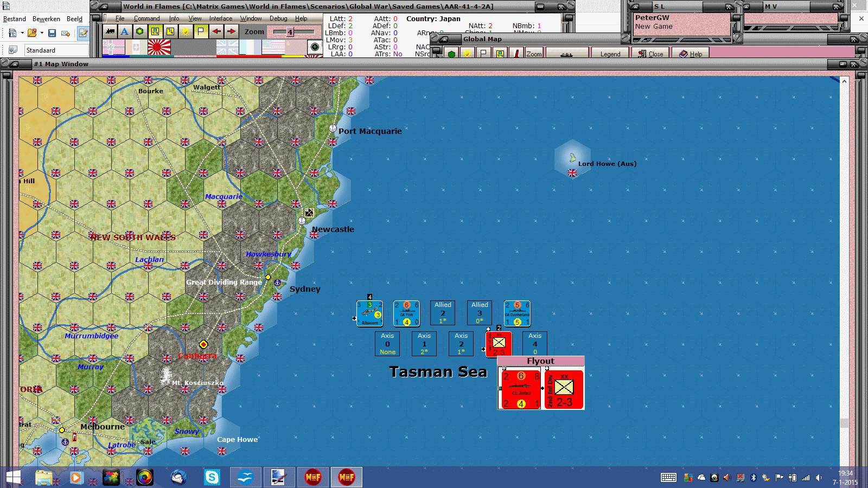Image resolution: width=868 pixels, height=488 pixels.
Task: Toggle the edit document mode button
Action: [x=83, y=33]
